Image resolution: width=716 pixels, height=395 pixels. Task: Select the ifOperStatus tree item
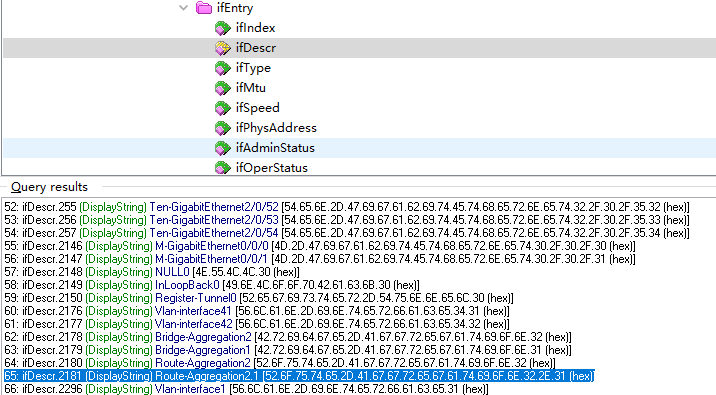coord(272,168)
